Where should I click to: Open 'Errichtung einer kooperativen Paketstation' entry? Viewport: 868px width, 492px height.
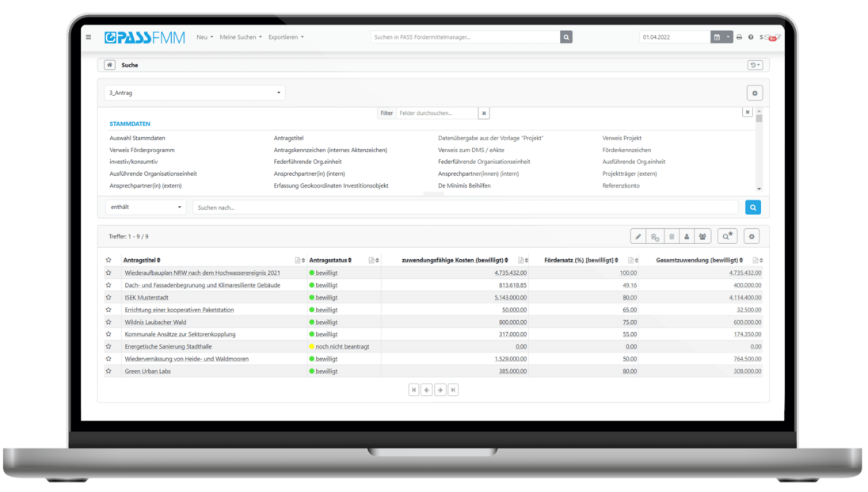pos(179,310)
